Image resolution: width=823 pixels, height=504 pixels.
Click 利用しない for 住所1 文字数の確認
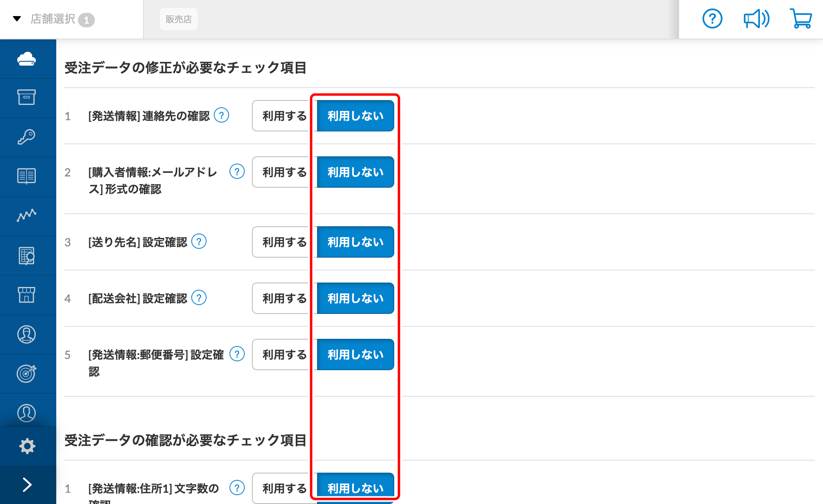355,488
